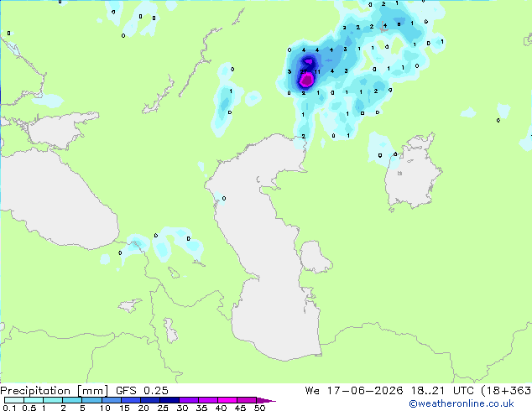Click the purple 30–35 mm legend swatch
532x411 pixels.
tap(188, 400)
